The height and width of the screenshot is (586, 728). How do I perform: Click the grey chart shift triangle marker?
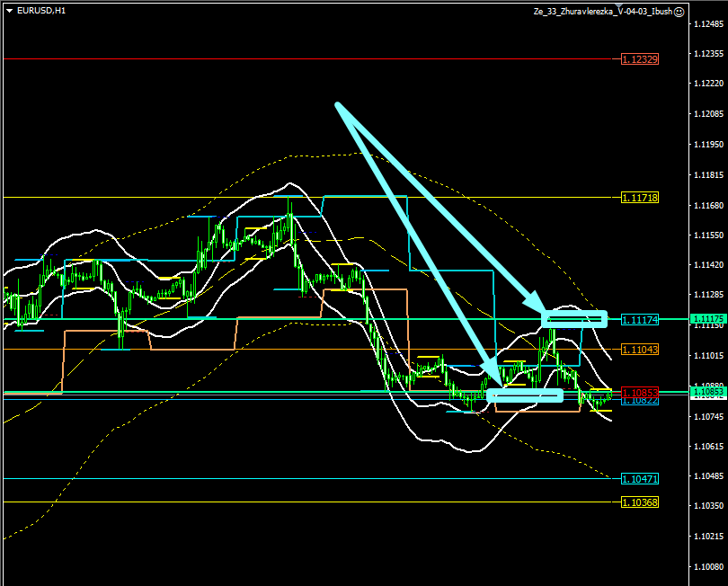[619, 5]
